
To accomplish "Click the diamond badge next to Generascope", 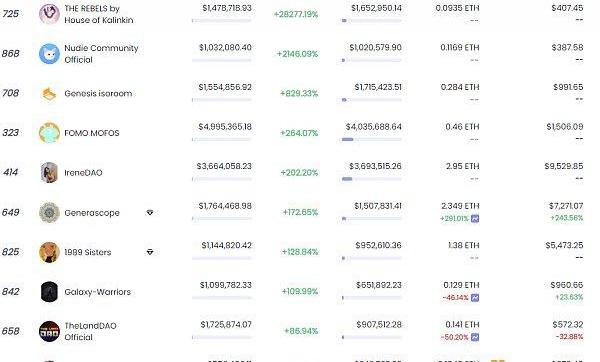I will click(150, 212).
